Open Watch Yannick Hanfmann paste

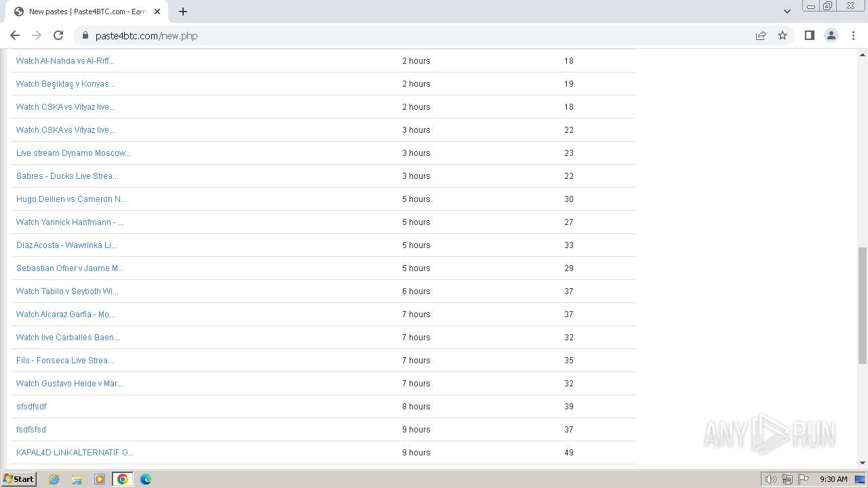click(70, 222)
